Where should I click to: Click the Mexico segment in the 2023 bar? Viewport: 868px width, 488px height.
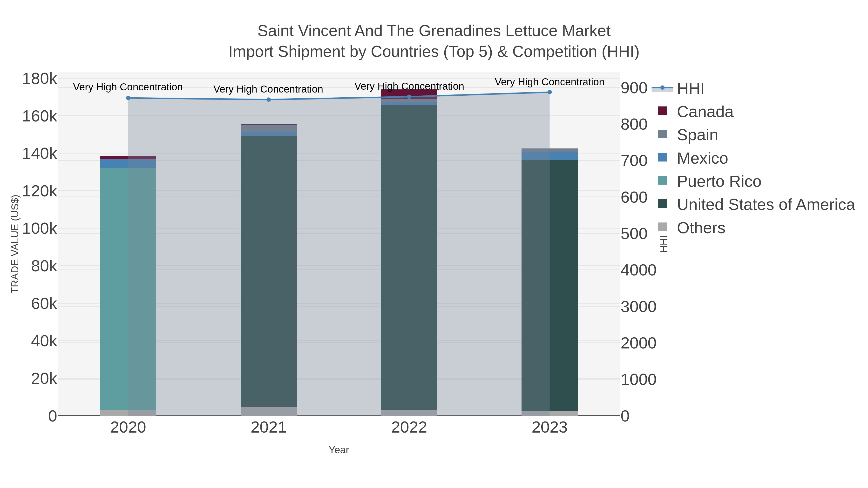[549, 156]
